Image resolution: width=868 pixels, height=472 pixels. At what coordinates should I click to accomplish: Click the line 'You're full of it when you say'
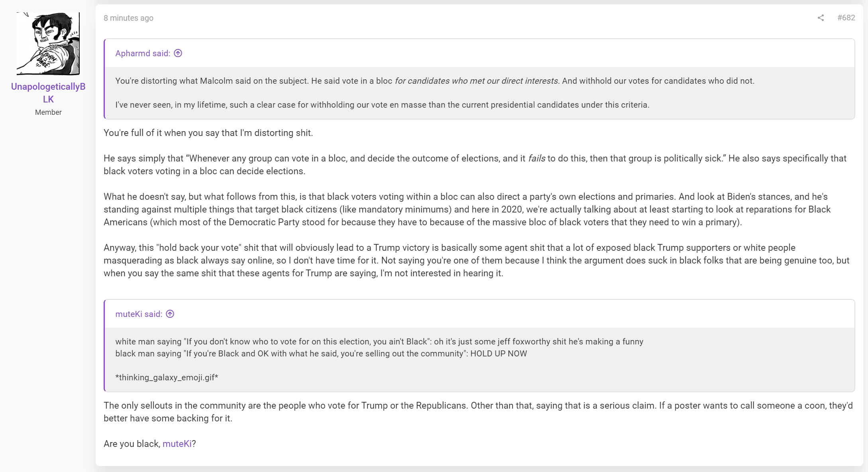208,133
